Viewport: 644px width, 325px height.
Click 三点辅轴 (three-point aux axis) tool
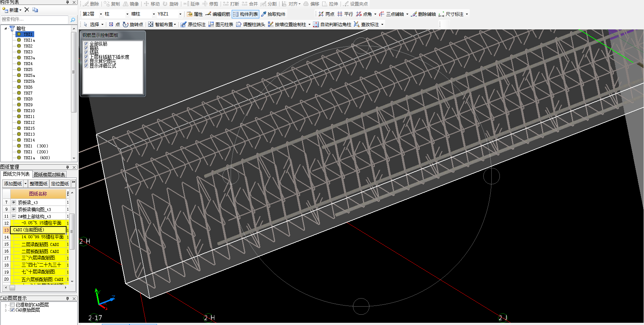pos(391,14)
